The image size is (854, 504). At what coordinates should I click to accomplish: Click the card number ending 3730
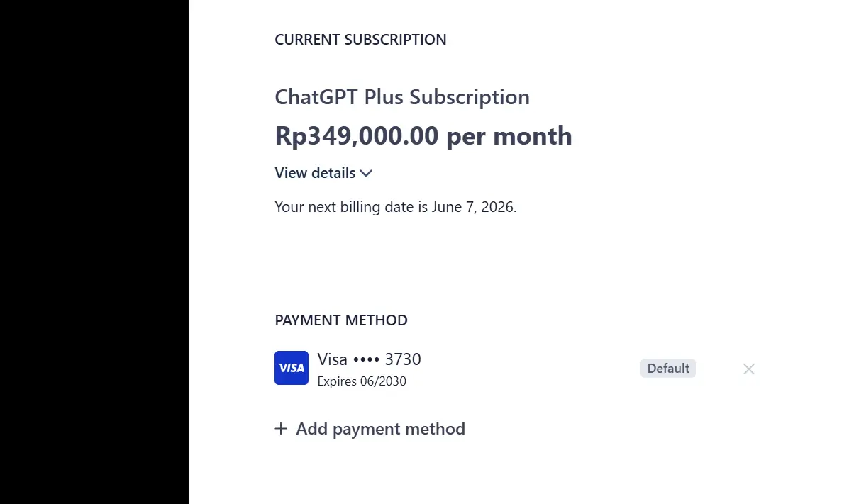(403, 359)
